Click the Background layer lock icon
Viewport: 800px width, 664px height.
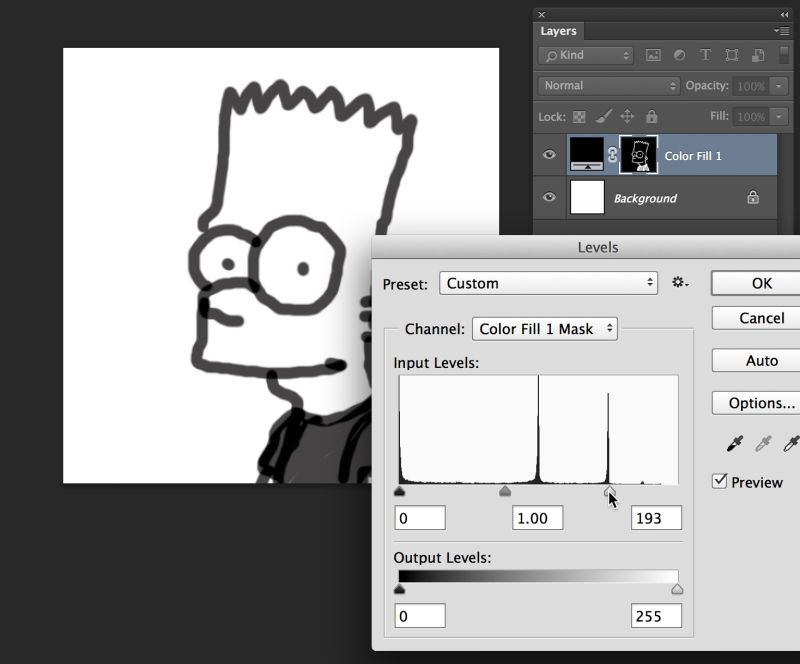[x=753, y=197]
